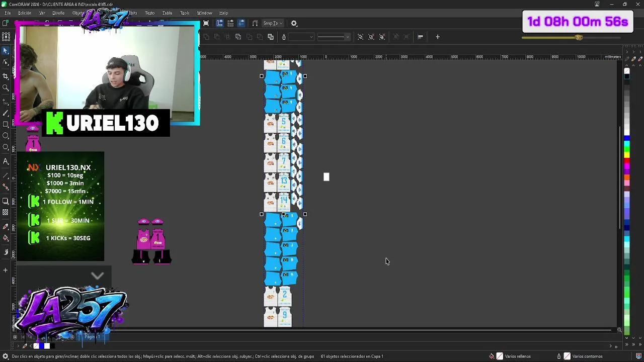644x362 pixels.
Task: Open the File menu
Action: coord(8,13)
